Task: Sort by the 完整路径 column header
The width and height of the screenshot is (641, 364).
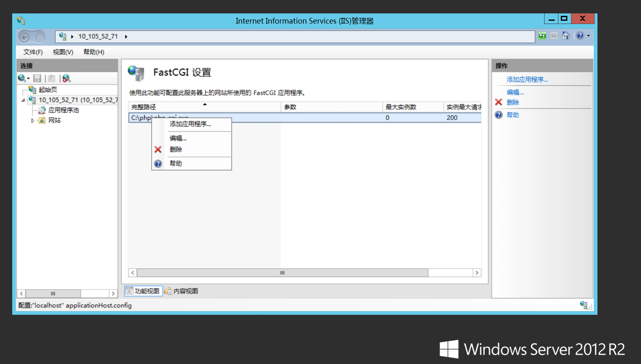Action: tap(163, 107)
